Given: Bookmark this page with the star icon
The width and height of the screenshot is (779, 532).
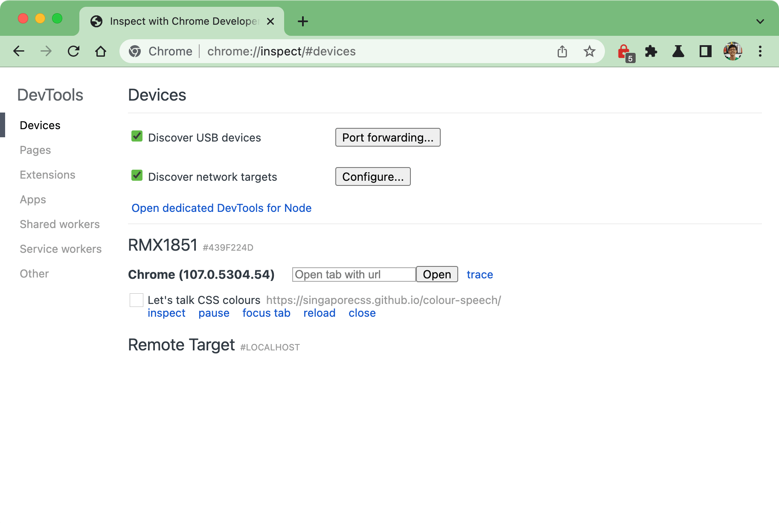Looking at the screenshot, I should (x=589, y=51).
